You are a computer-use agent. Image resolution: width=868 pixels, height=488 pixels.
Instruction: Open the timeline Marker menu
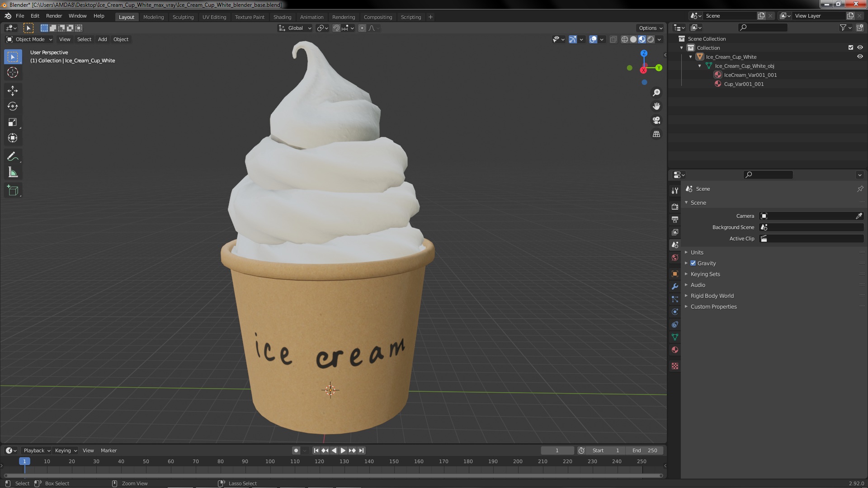(108, 450)
